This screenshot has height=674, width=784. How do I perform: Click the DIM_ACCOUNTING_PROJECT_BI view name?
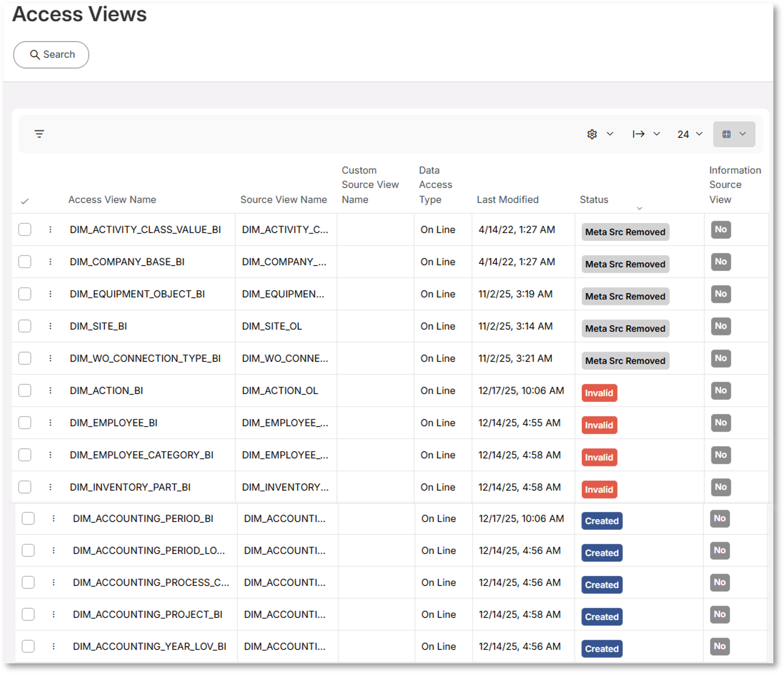[148, 615]
